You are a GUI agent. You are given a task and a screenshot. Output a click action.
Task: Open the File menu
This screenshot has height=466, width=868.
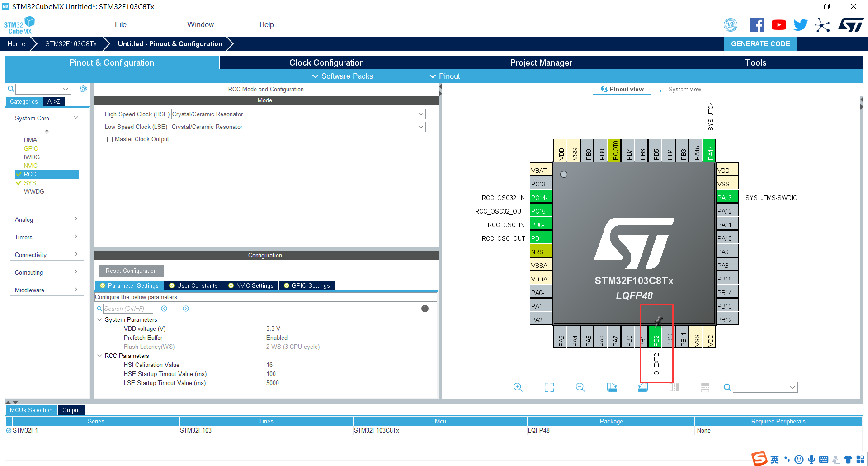[121, 25]
